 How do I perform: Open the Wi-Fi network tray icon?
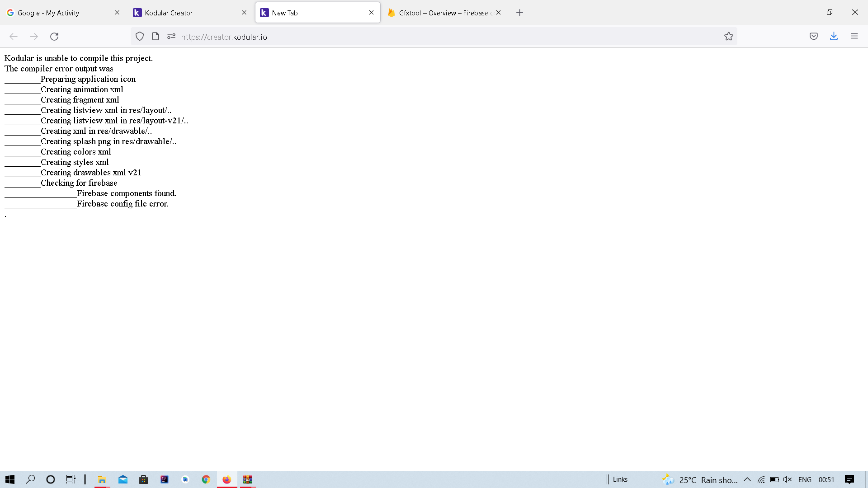click(x=761, y=480)
